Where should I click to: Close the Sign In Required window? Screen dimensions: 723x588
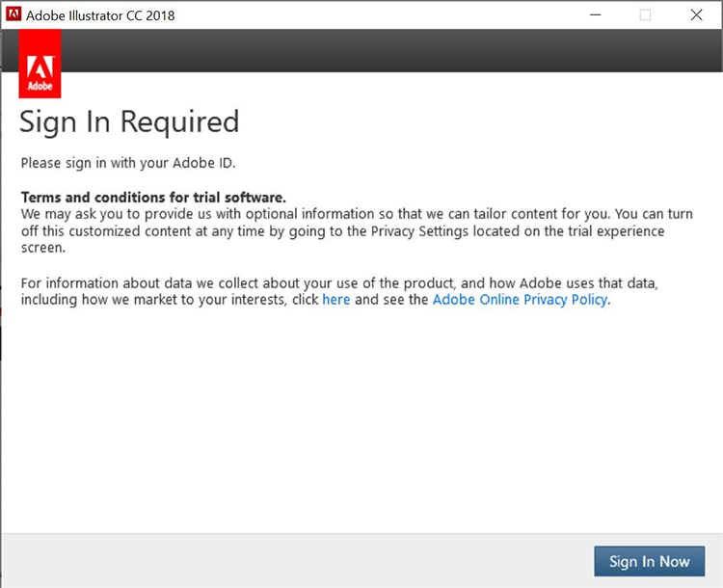697,15
